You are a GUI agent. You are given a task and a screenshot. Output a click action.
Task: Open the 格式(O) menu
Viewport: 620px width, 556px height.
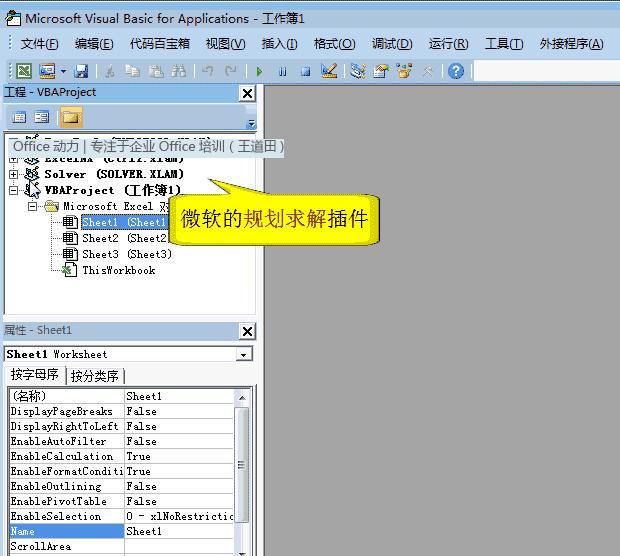(x=335, y=43)
